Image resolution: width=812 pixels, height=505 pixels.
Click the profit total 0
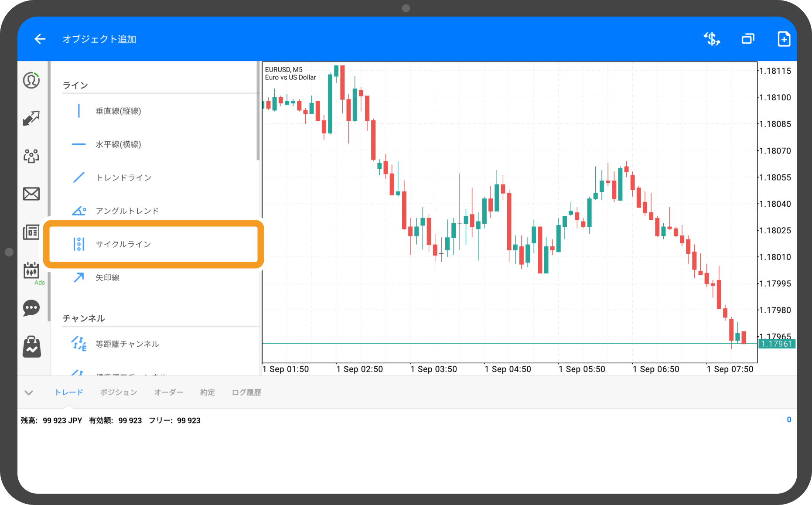click(789, 420)
